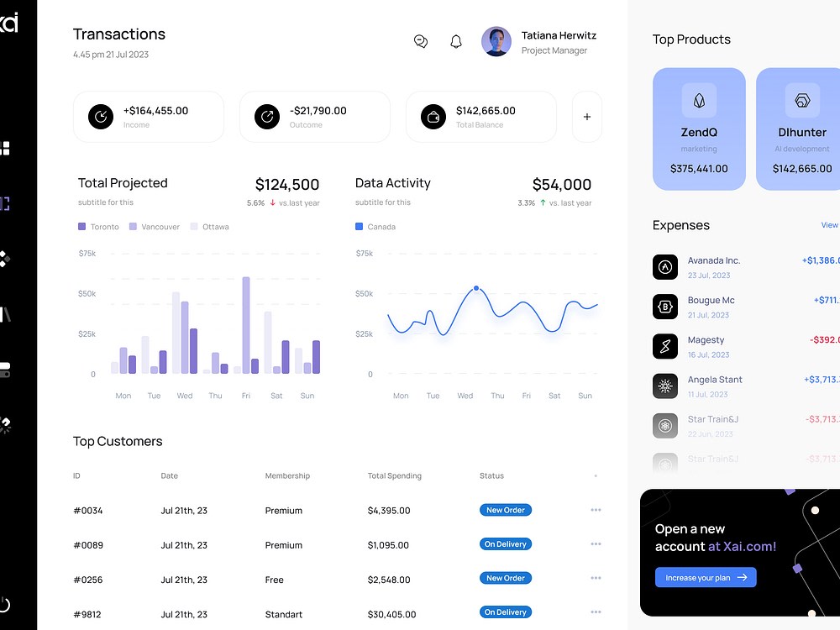Image resolution: width=840 pixels, height=630 pixels.
Task: Click the Free membership cell for #0256
Action: coord(275,580)
